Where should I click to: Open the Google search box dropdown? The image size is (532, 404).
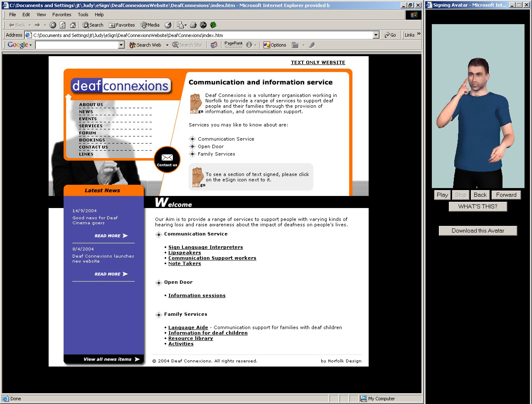tap(121, 45)
